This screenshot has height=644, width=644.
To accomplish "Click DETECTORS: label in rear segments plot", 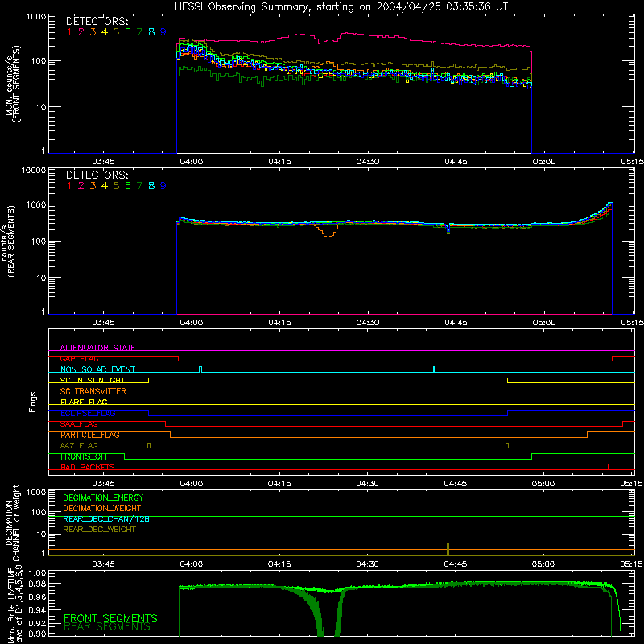I will (97, 175).
